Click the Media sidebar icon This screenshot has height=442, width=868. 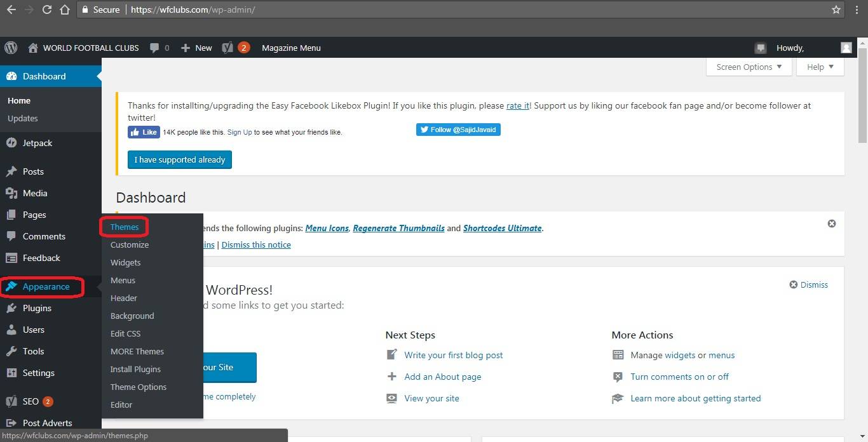click(11, 193)
